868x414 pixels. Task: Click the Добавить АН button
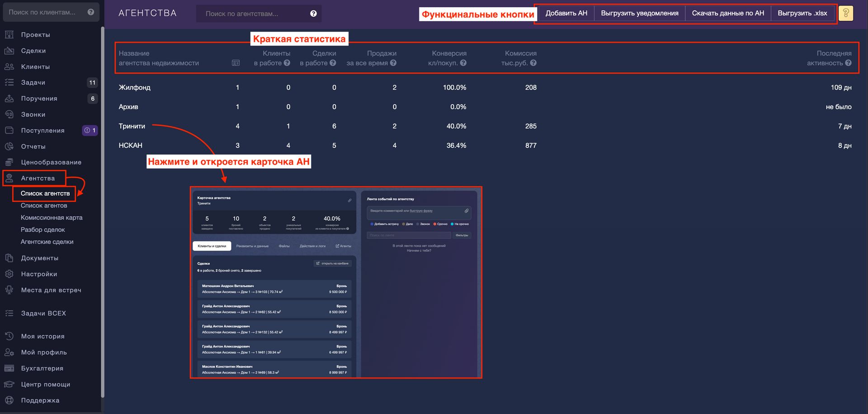pos(566,13)
